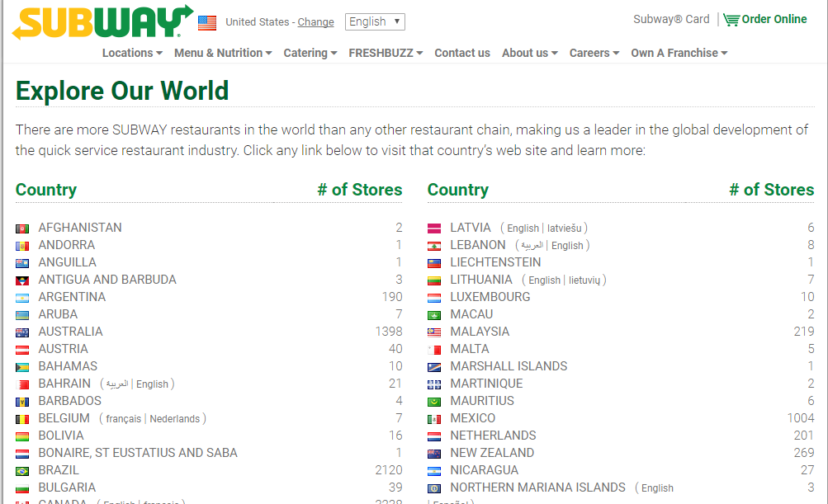Click Australia's store count 1398
Screen dimensions: 828x504
click(x=389, y=332)
